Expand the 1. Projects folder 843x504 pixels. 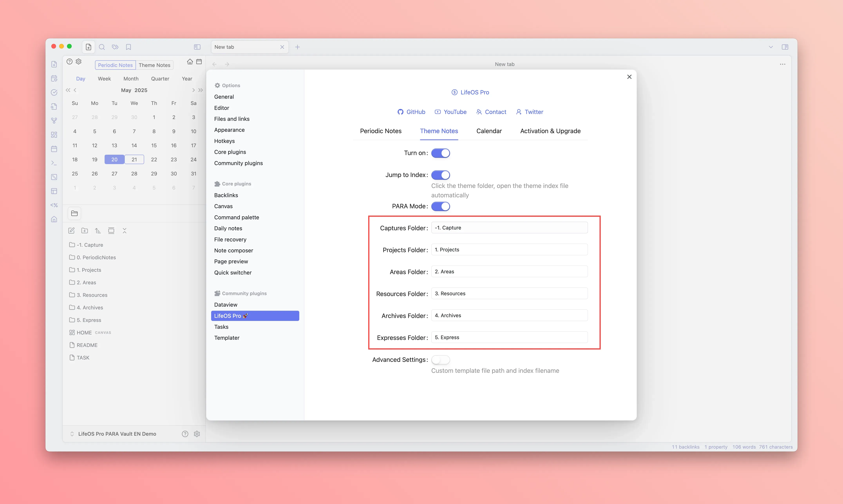pos(89,270)
